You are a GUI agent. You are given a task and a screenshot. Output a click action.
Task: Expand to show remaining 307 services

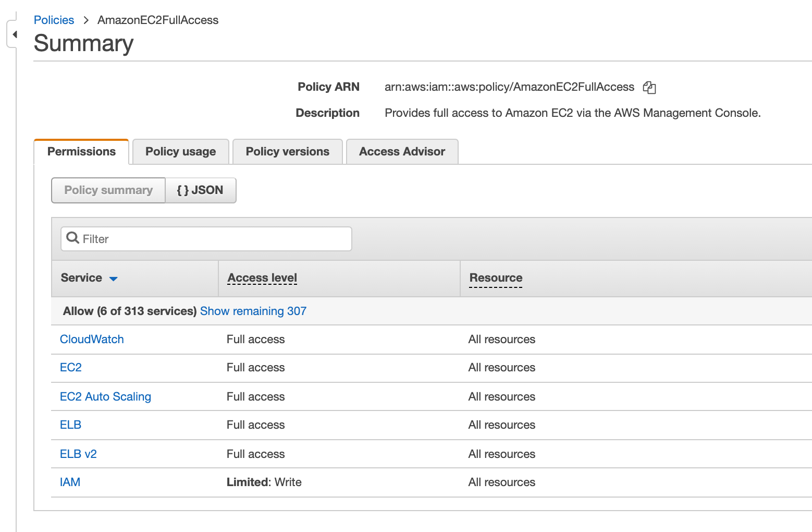click(x=253, y=311)
